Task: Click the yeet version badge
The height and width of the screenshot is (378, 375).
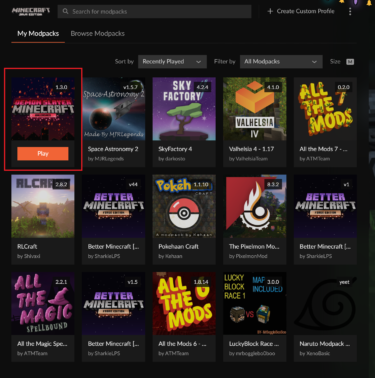Action: [344, 282]
